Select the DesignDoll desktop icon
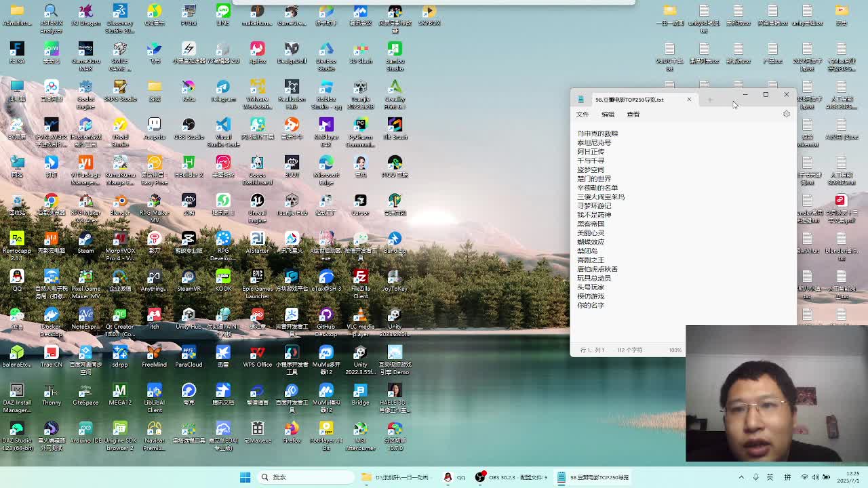 (292, 54)
